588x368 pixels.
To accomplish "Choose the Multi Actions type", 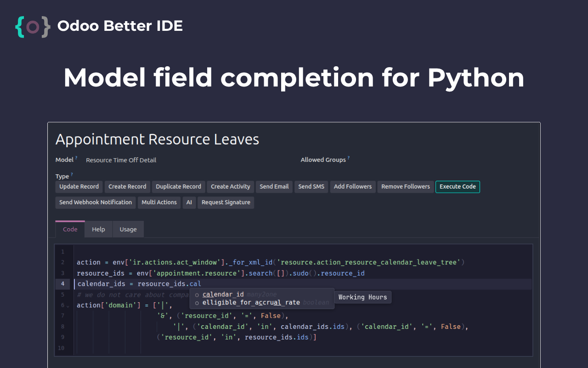I will pos(159,202).
